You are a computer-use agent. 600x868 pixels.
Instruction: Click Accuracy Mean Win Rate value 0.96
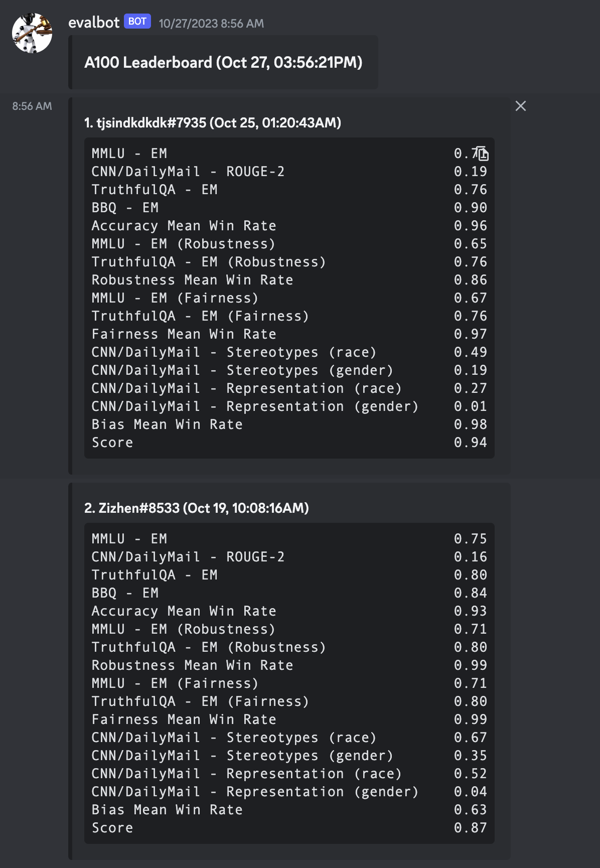[470, 226]
